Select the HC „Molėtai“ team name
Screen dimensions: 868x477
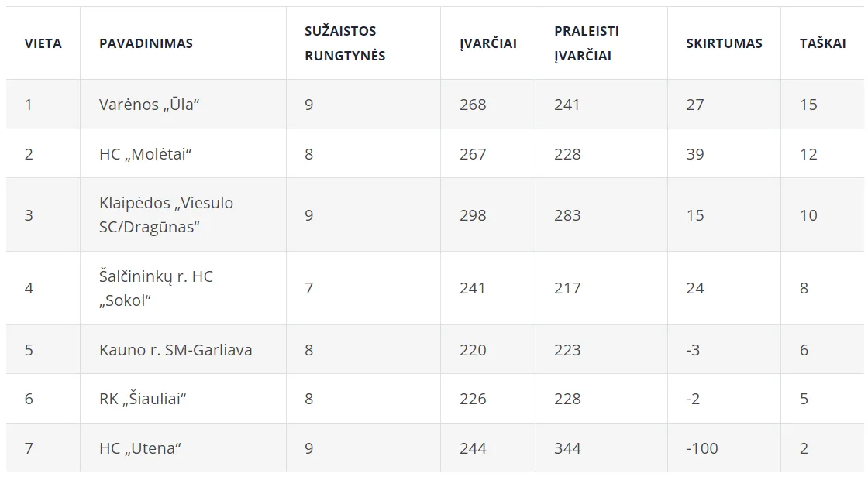click(145, 154)
